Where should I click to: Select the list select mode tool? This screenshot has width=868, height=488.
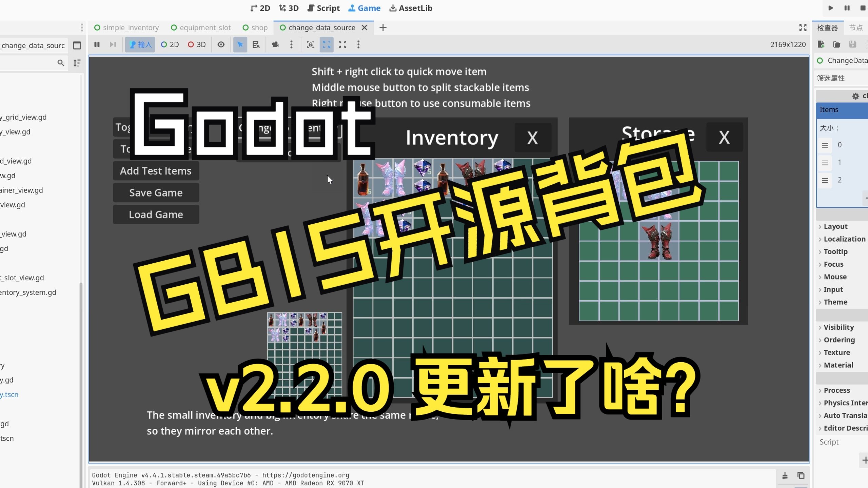click(256, 44)
